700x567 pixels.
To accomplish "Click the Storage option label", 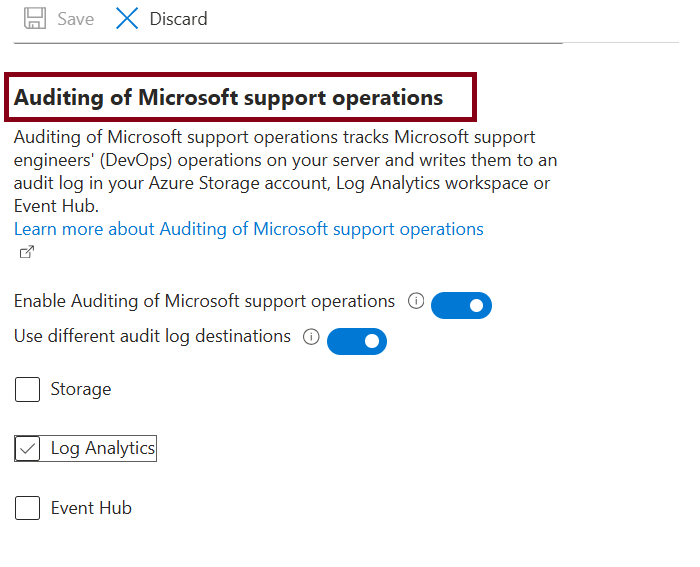I will (81, 389).
